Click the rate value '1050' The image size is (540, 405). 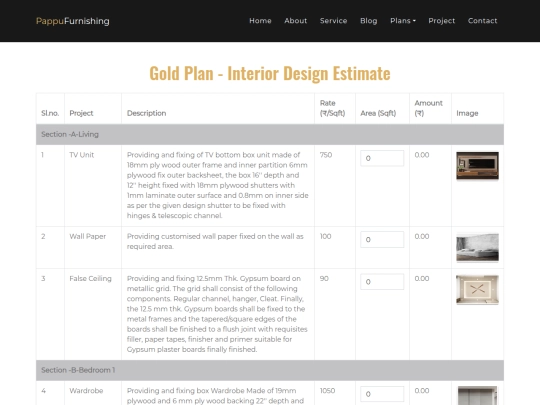coord(327,391)
